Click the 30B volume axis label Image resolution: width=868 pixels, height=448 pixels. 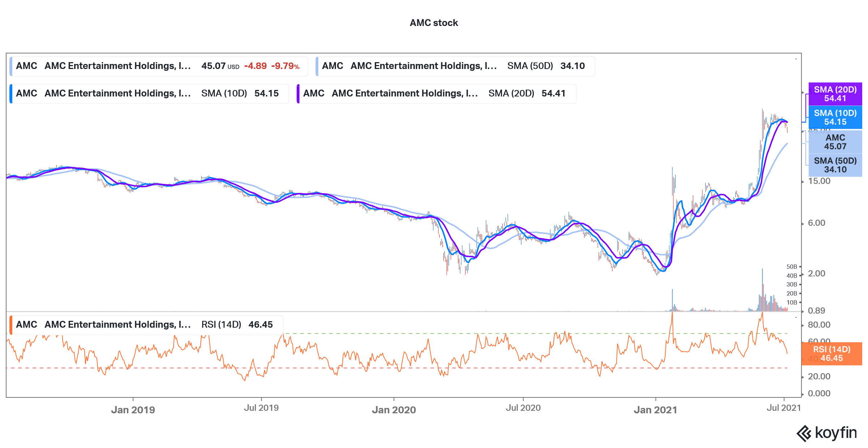(x=792, y=285)
